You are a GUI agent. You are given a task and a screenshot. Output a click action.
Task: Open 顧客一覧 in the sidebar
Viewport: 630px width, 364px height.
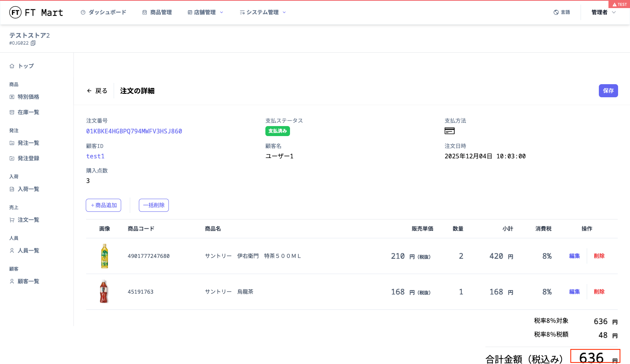tap(25, 281)
